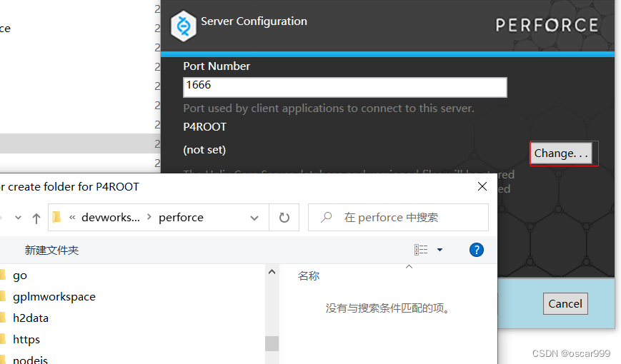Screen dimensions: 621x364
Task: Open recent locations dropdown chevron
Action: pyautogui.click(x=18, y=218)
